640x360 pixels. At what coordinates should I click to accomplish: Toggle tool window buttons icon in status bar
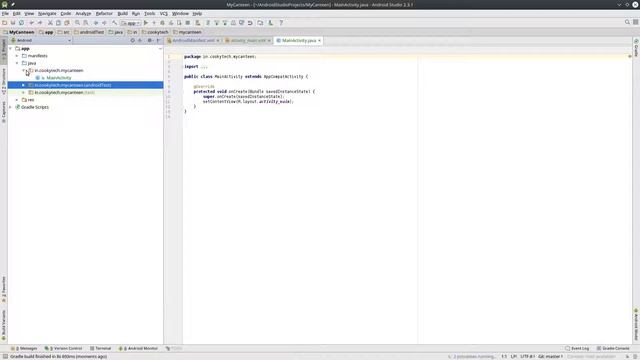point(5,356)
